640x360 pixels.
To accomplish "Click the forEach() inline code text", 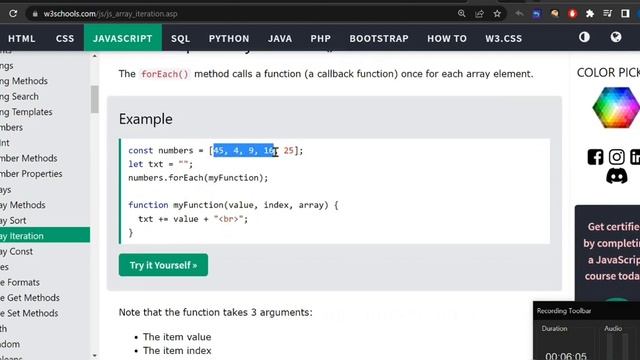I will tap(165, 74).
